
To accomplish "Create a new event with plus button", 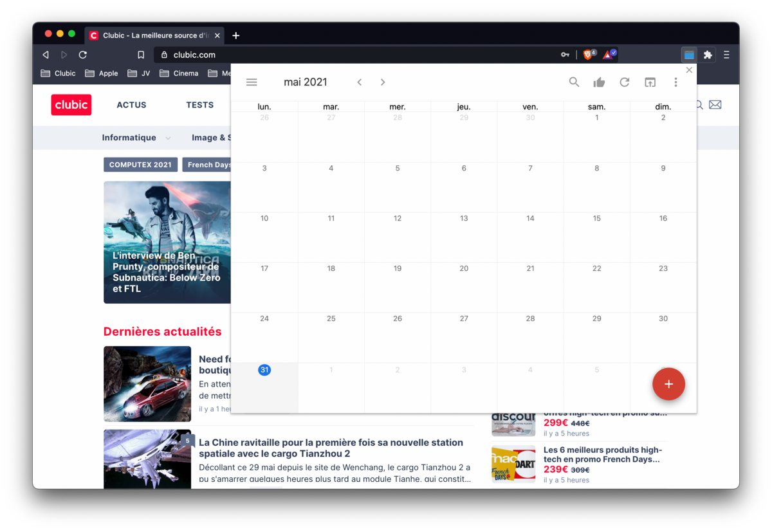I will [x=668, y=384].
